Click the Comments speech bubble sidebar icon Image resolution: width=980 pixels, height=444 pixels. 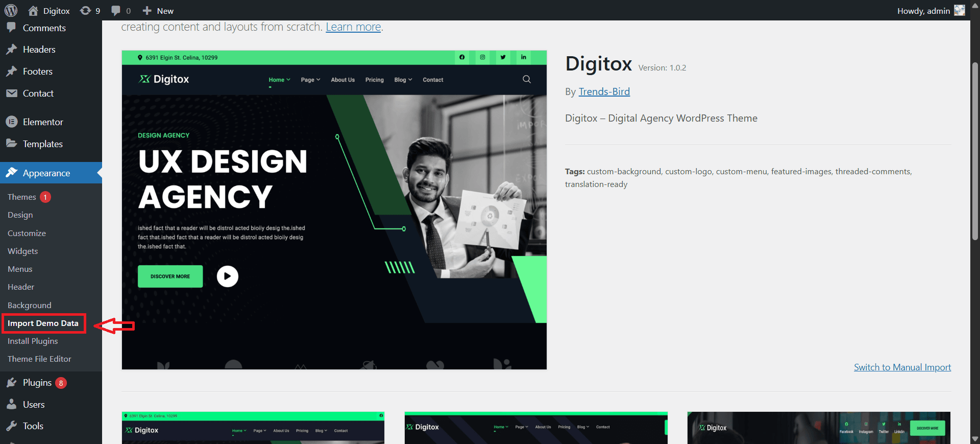[x=11, y=28]
